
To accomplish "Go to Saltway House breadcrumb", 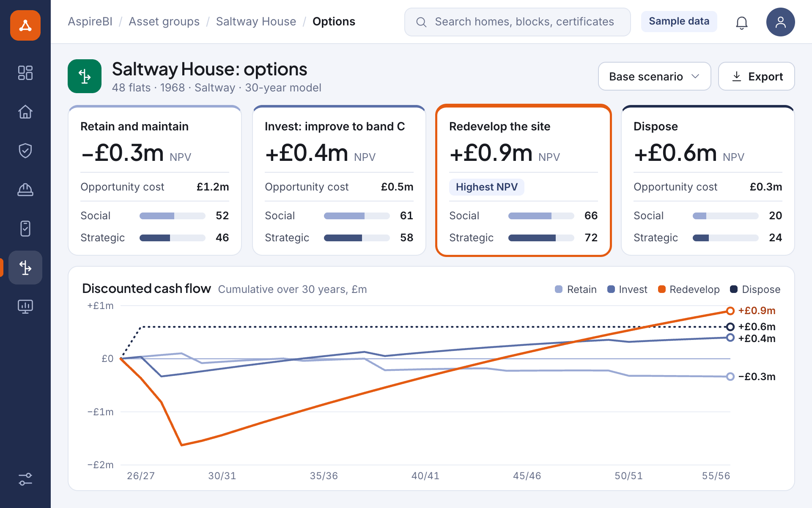I will [256, 22].
